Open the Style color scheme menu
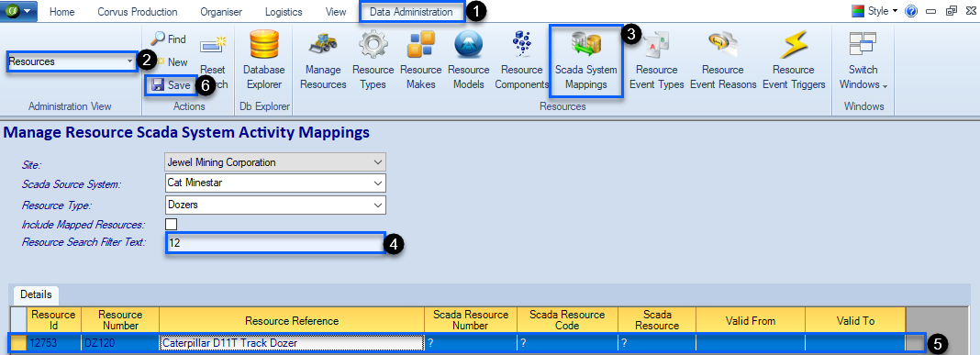 click(875, 11)
